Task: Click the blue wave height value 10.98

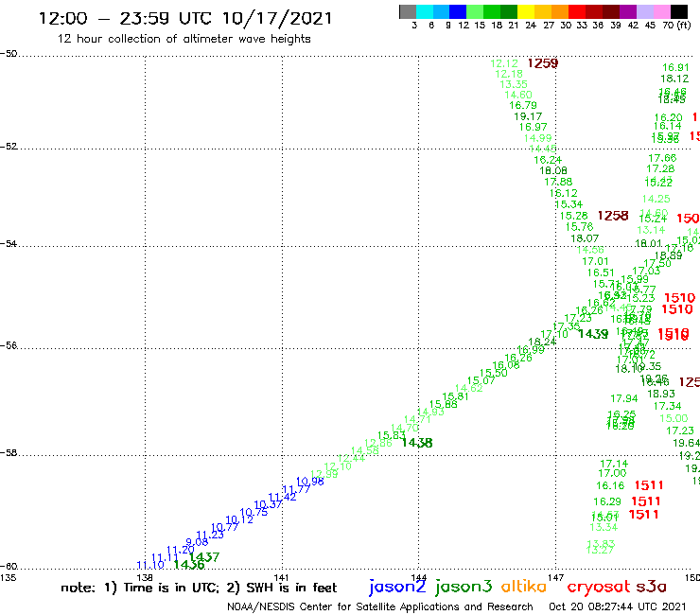Action: coord(310,482)
